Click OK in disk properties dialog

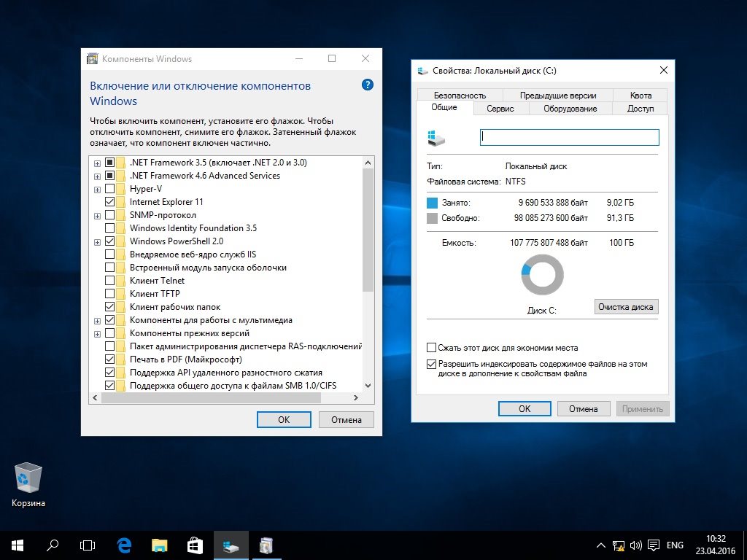525,408
